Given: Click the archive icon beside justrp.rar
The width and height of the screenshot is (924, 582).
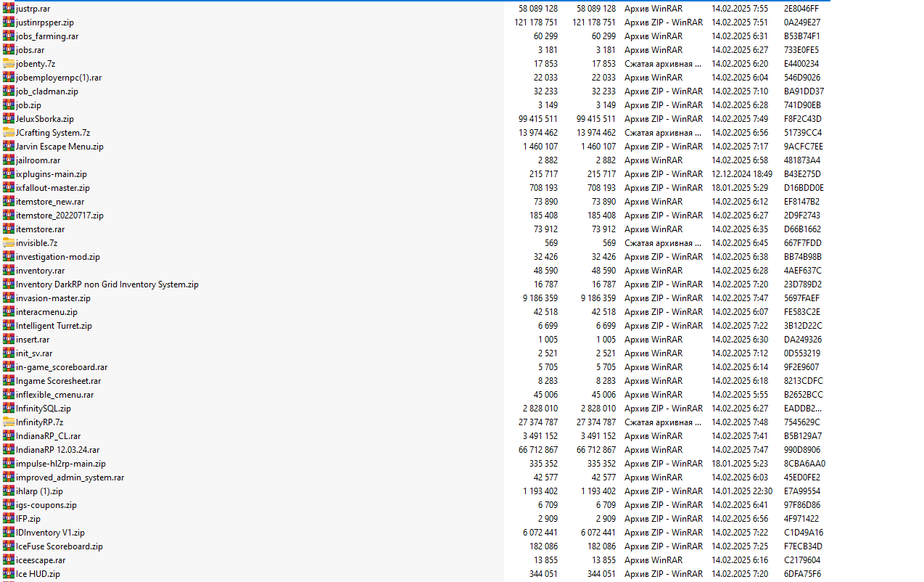Looking at the screenshot, I should tap(9, 9).
